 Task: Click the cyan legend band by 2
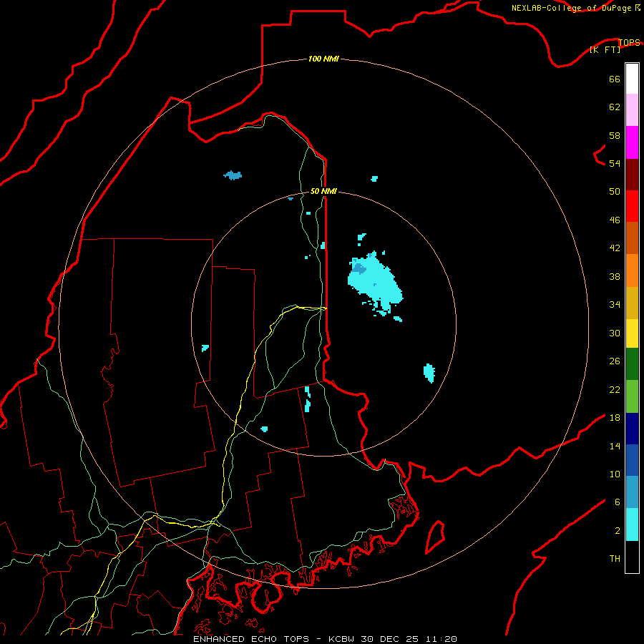(x=632, y=525)
